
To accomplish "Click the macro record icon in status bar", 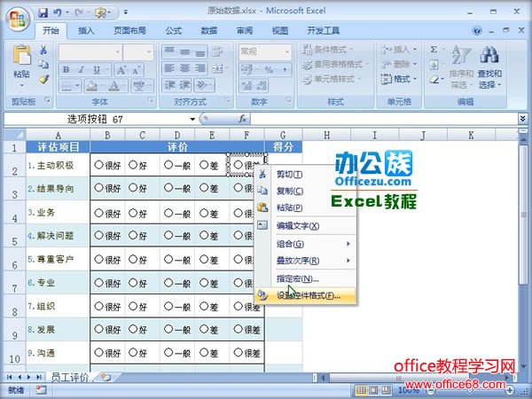I will pos(41,390).
